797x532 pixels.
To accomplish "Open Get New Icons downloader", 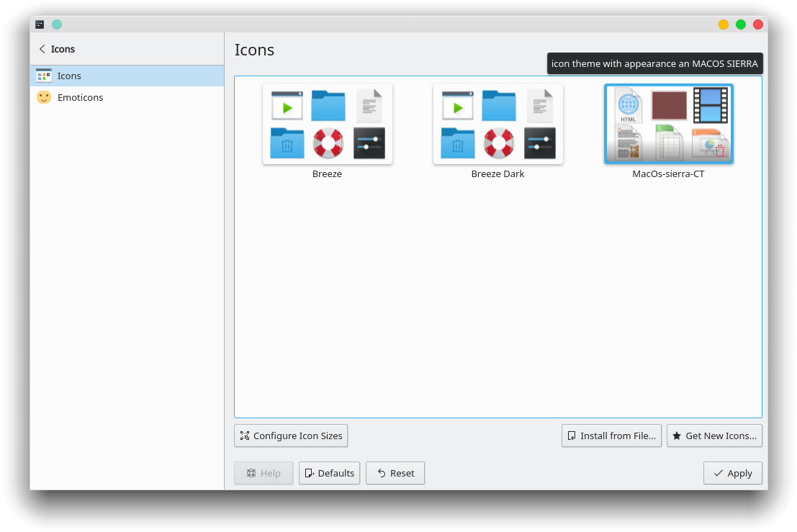I will 715,436.
